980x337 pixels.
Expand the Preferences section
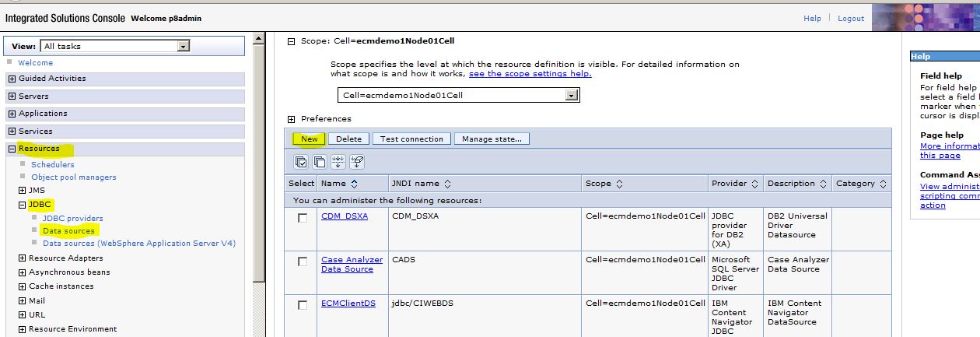[292, 119]
